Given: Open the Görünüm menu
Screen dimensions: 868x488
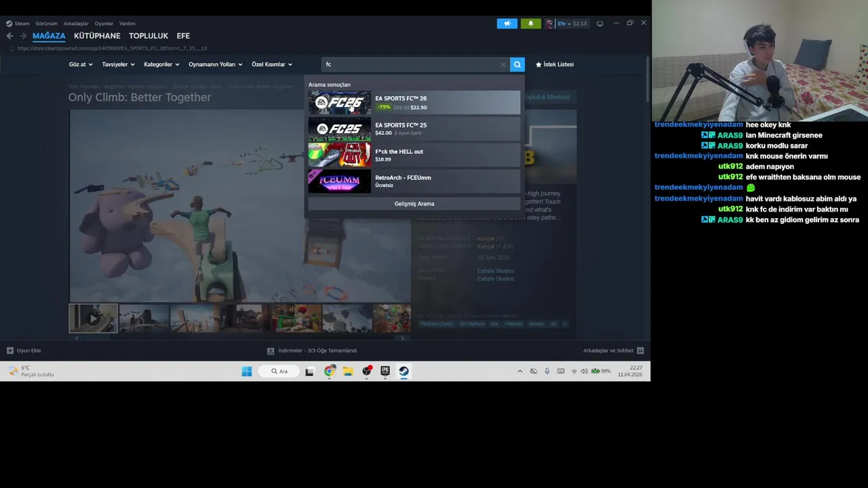Looking at the screenshot, I should (47, 24).
